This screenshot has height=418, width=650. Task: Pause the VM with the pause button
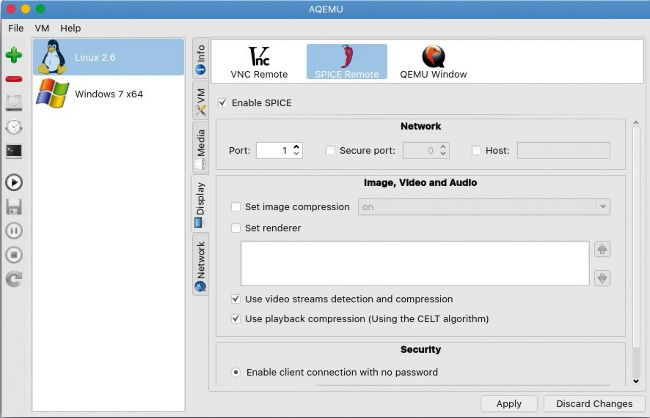(14, 231)
